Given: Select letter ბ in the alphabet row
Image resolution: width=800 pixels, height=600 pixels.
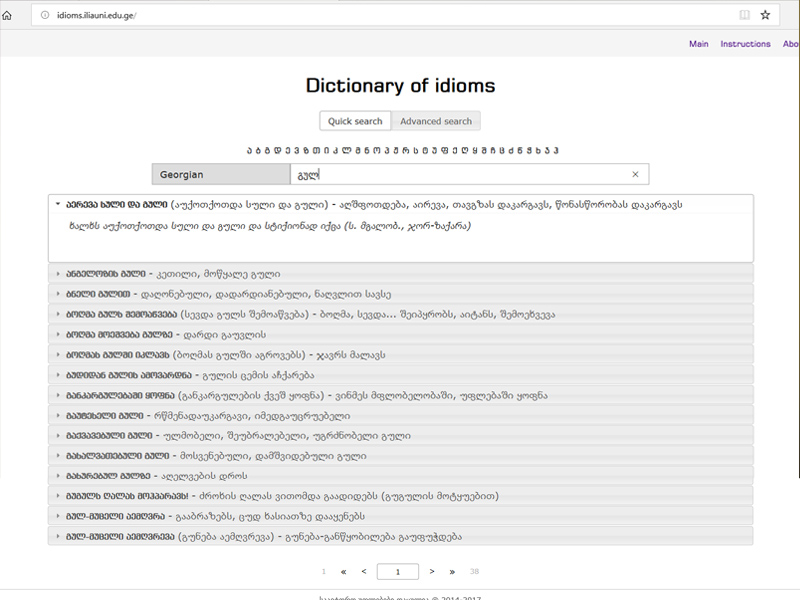Looking at the screenshot, I should [258, 151].
